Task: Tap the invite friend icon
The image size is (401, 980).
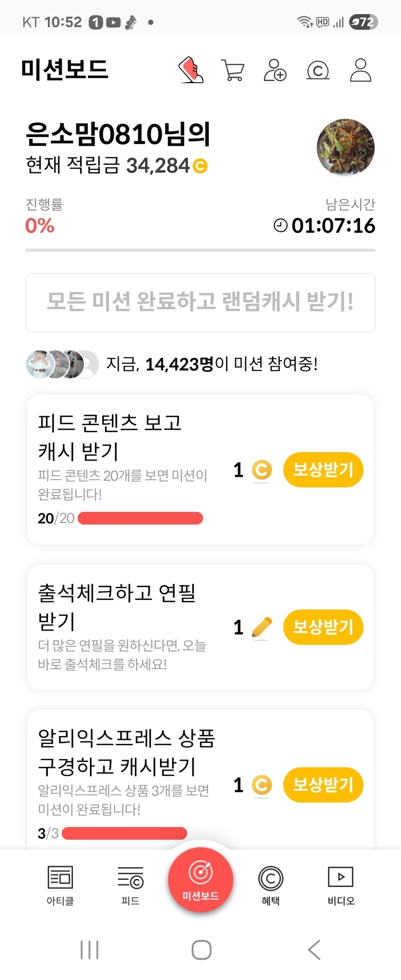Action: pyautogui.click(x=275, y=71)
